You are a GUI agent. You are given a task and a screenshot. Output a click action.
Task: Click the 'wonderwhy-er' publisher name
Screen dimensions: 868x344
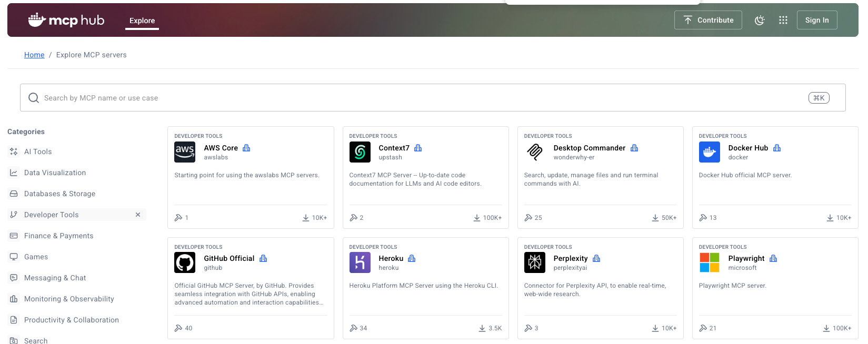574,157
